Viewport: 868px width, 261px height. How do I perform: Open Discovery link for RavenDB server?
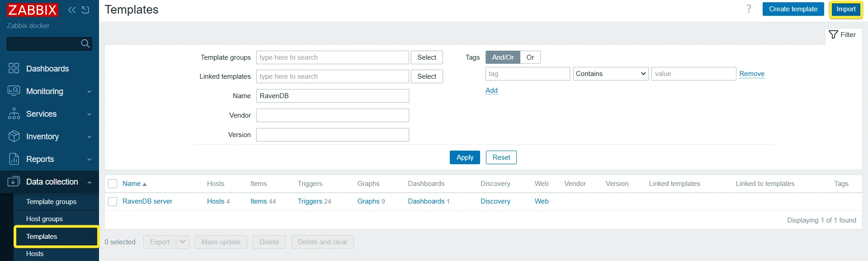(x=495, y=201)
